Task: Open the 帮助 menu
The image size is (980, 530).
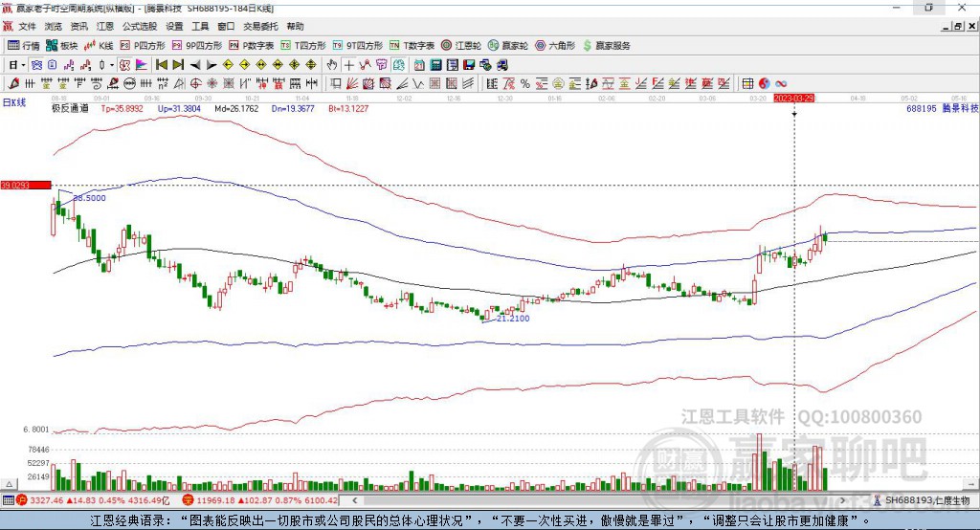Action: pos(295,26)
